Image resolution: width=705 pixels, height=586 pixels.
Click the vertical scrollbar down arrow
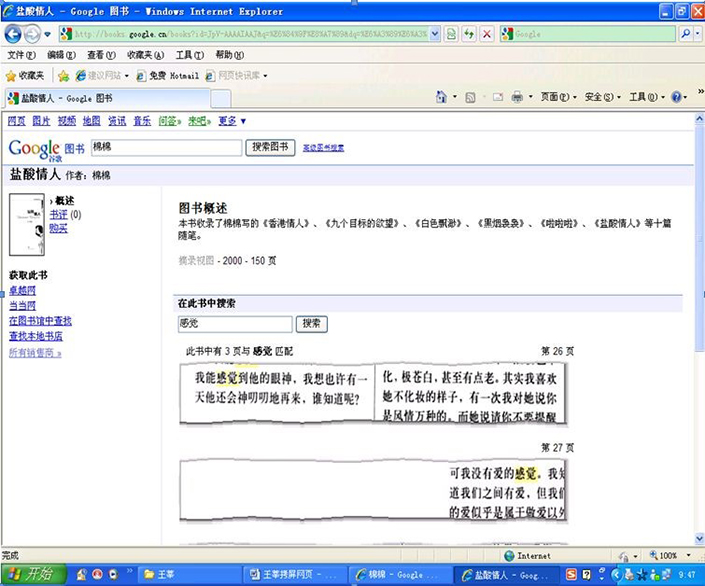pyautogui.click(x=699, y=538)
